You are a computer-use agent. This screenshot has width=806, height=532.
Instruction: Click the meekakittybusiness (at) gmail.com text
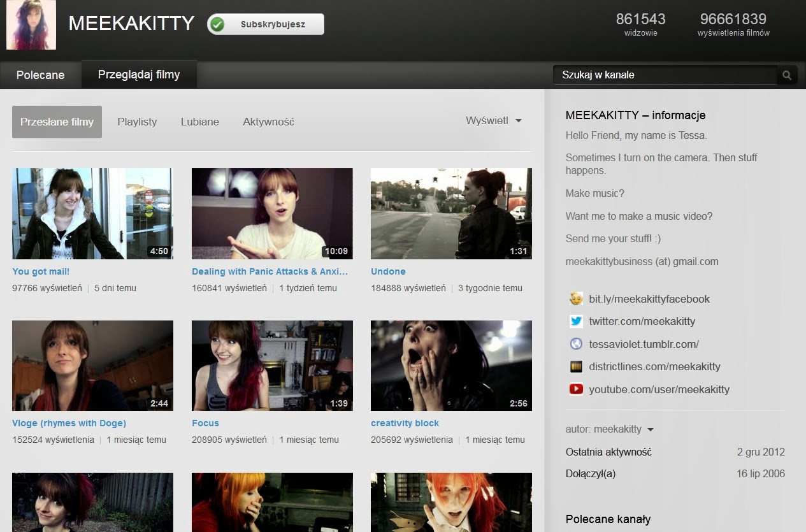tap(642, 261)
